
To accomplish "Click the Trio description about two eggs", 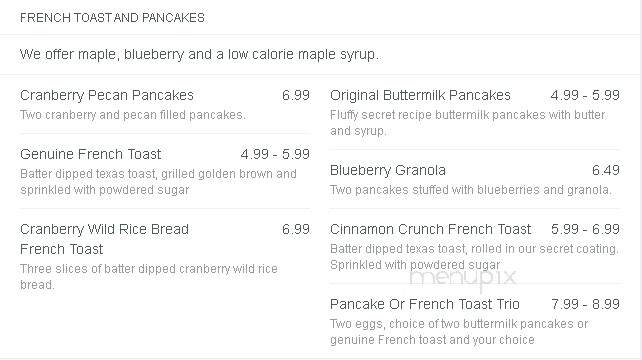I will tap(459, 332).
